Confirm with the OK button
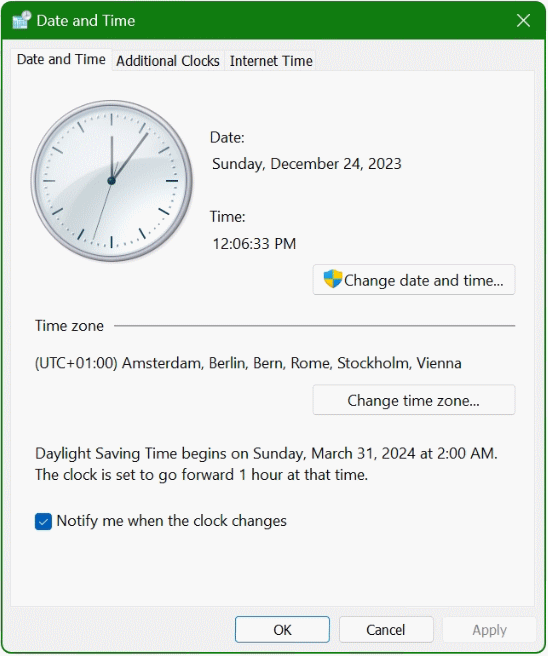 pos(282,629)
